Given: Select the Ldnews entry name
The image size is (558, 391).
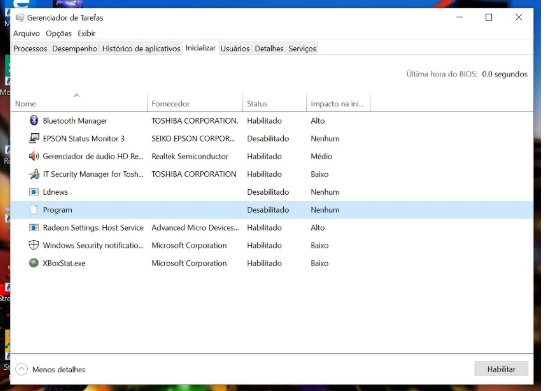Looking at the screenshot, I should coord(55,192).
